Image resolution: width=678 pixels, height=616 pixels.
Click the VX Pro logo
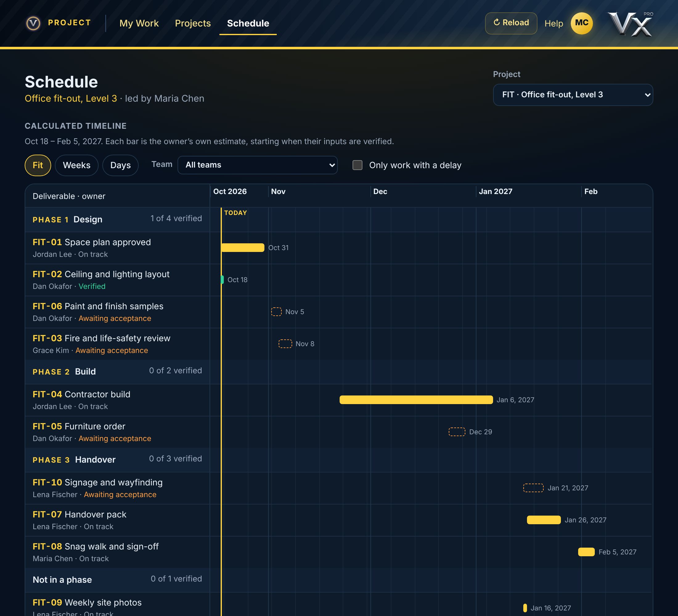(630, 23)
